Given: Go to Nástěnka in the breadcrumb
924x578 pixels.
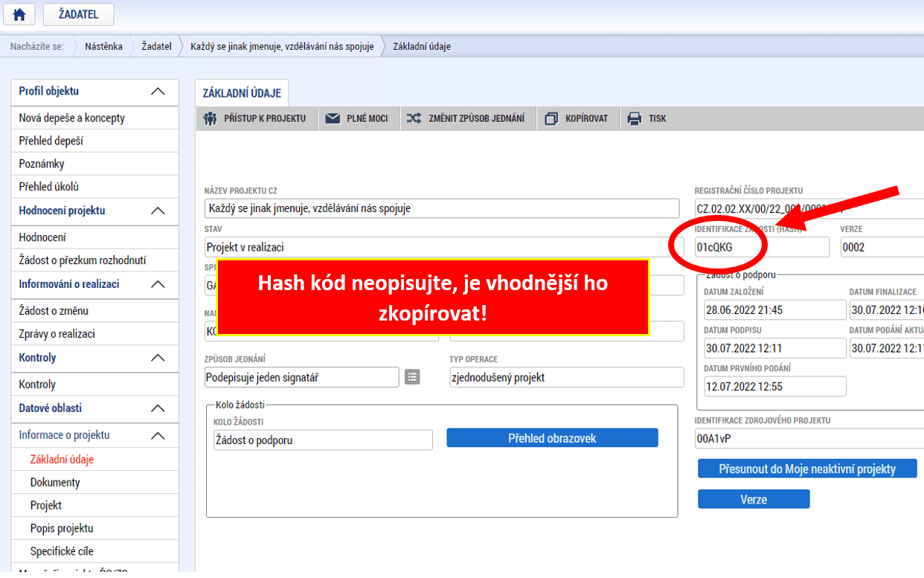Looking at the screenshot, I should coord(103,46).
